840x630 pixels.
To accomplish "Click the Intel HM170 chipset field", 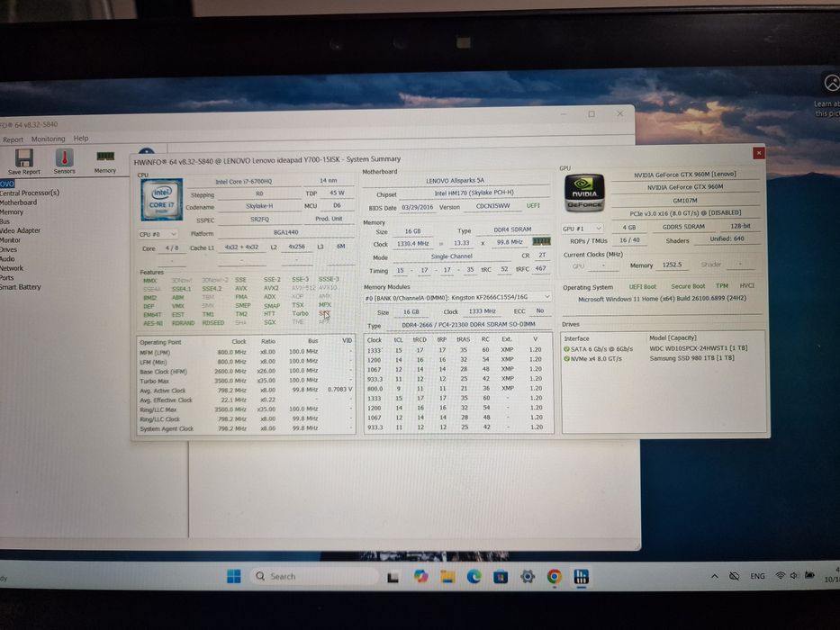I will (x=474, y=193).
